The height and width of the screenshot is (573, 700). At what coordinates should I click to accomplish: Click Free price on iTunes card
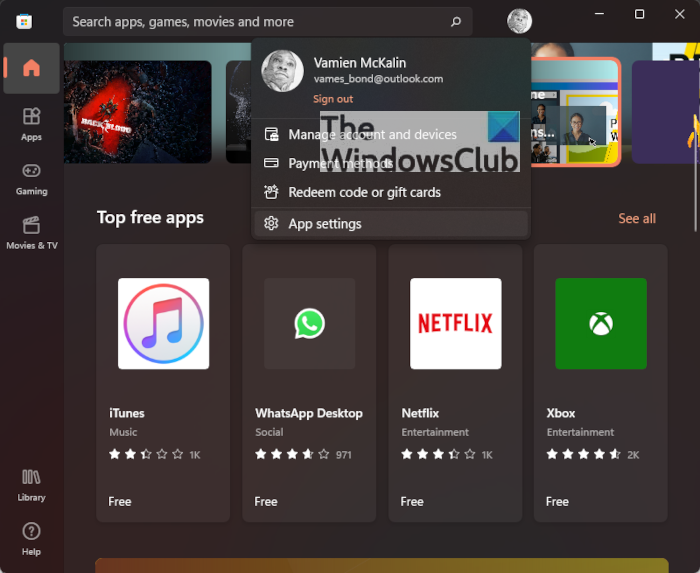click(120, 502)
